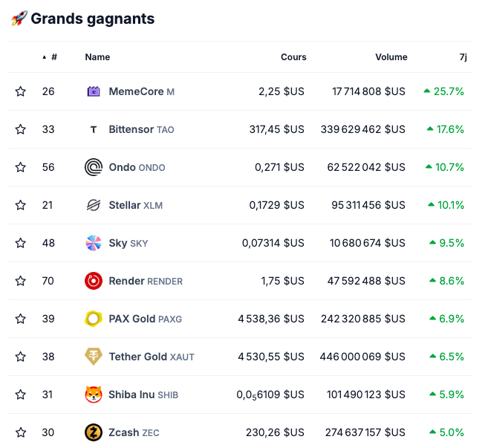Click the Tether Gold logo icon
The image size is (485, 448).
(x=94, y=357)
